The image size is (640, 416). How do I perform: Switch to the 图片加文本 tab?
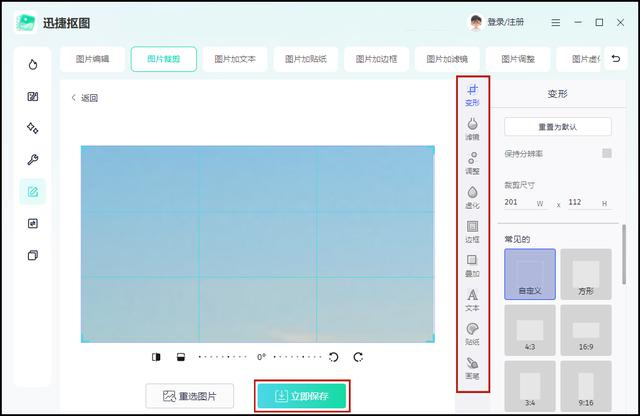pyautogui.click(x=235, y=59)
